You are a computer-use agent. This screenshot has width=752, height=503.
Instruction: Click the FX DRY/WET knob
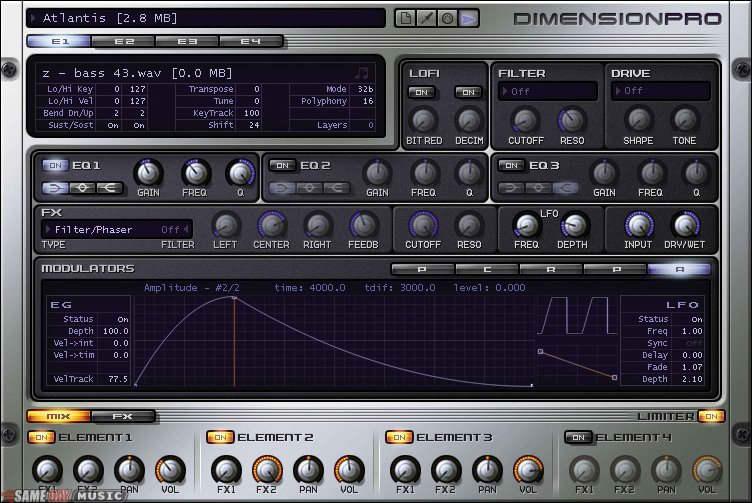(x=685, y=225)
